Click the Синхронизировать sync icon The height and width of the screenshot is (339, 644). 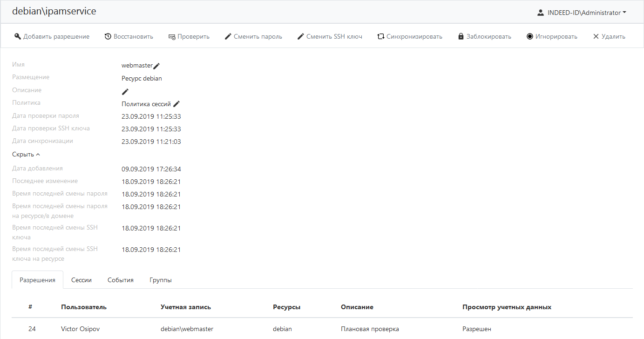[380, 36]
